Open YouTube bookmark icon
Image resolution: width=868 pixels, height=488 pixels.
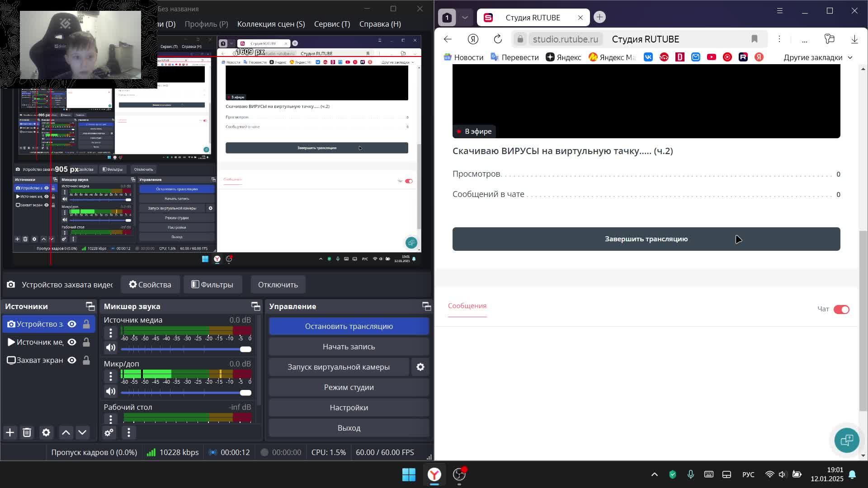pyautogui.click(x=712, y=57)
